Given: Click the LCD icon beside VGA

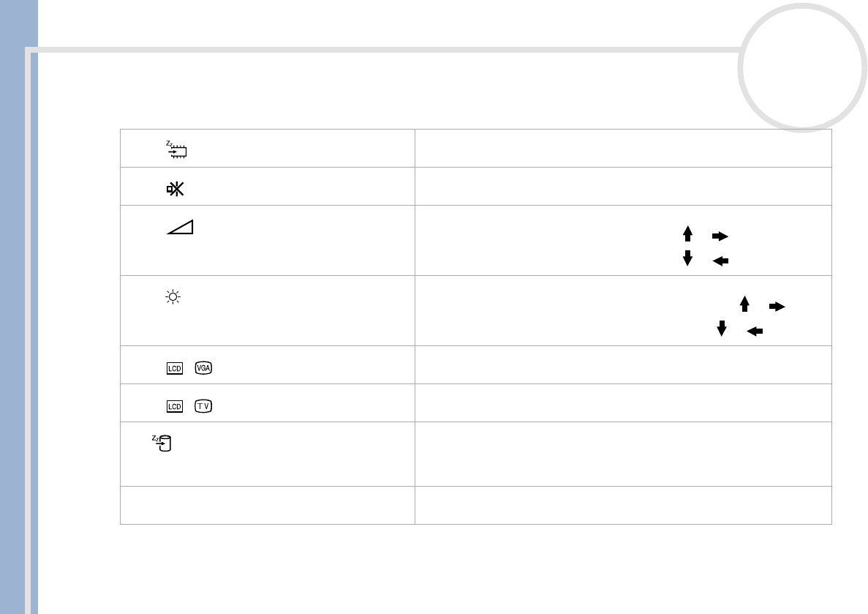Looking at the screenshot, I should 175,368.
